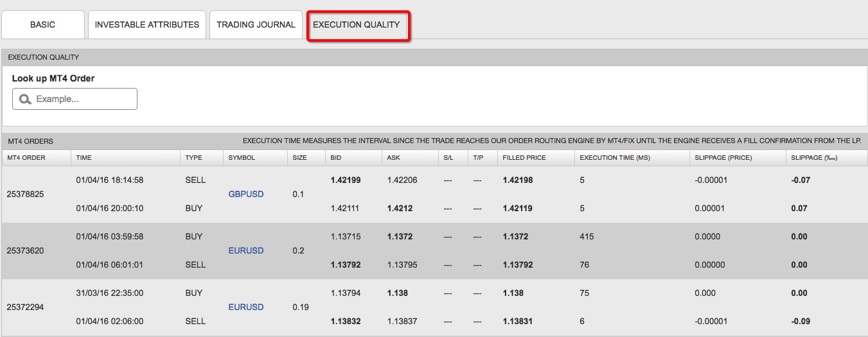
Task: Select order number 25373620
Action: click(26, 250)
